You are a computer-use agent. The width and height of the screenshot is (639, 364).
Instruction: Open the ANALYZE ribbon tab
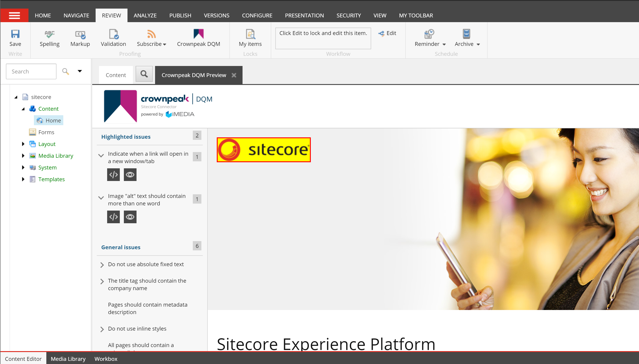pyautogui.click(x=145, y=16)
